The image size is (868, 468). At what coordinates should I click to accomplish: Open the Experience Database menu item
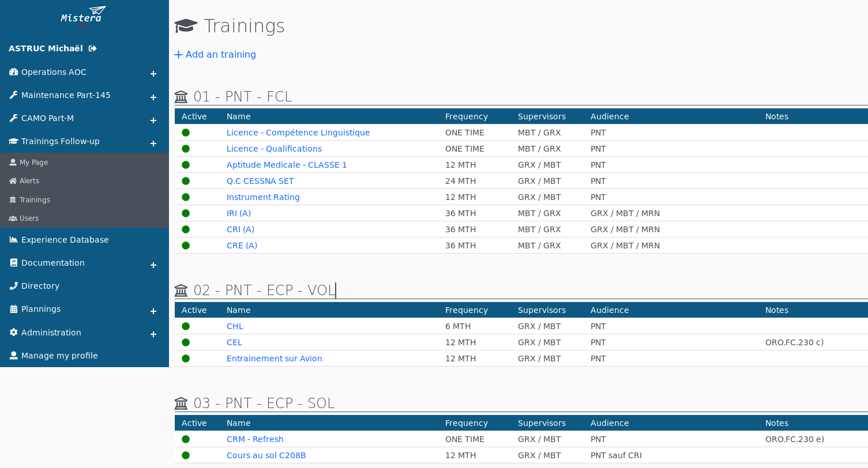point(65,240)
